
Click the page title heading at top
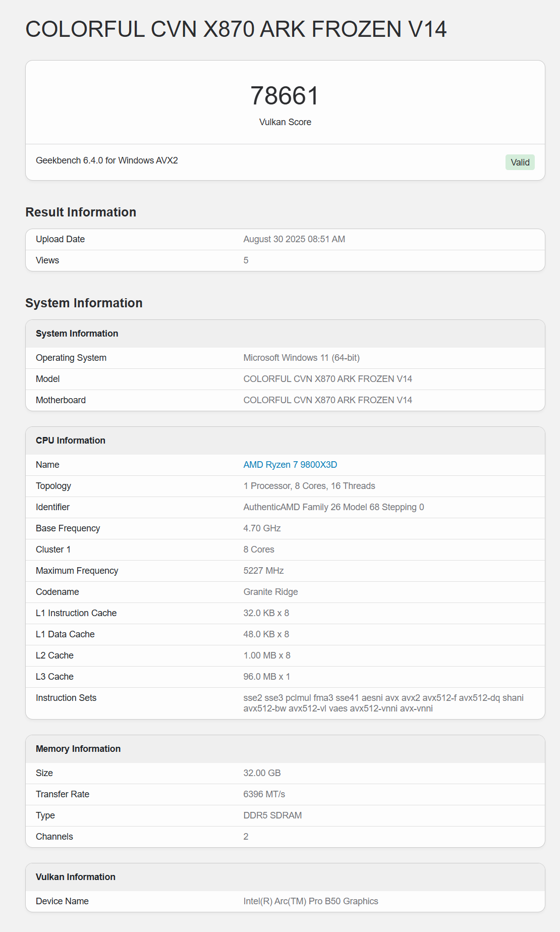[x=236, y=29]
